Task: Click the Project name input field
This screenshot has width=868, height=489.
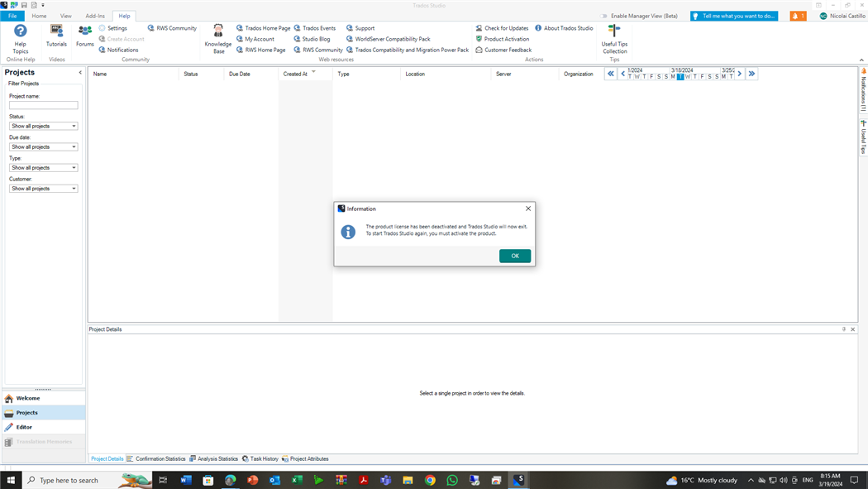Action: click(x=44, y=105)
